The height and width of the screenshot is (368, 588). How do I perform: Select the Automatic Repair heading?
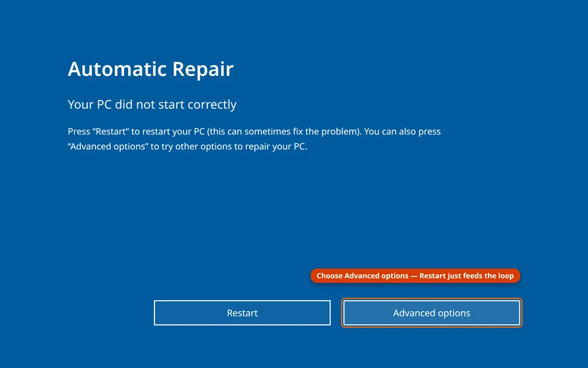tap(150, 69)
